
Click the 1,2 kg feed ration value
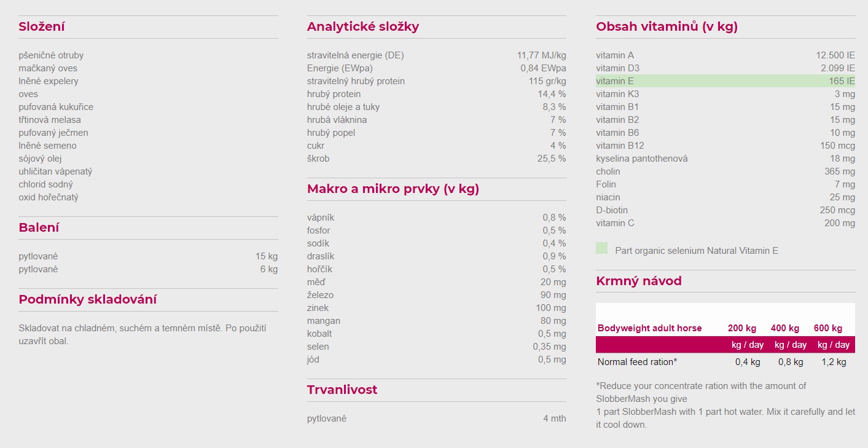click(x=834, y=362)
